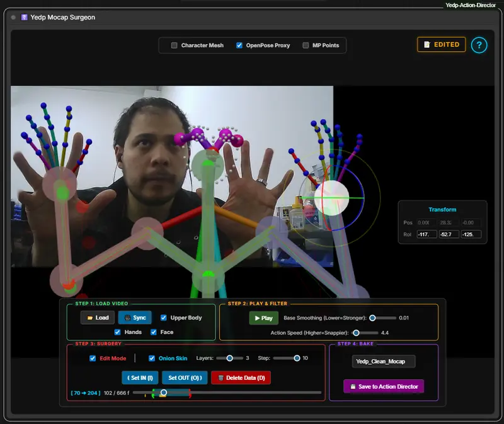Start playback with the Play button
Image resolution: width=504 pixels, height=424 pixels.
[x=263, y=318]
